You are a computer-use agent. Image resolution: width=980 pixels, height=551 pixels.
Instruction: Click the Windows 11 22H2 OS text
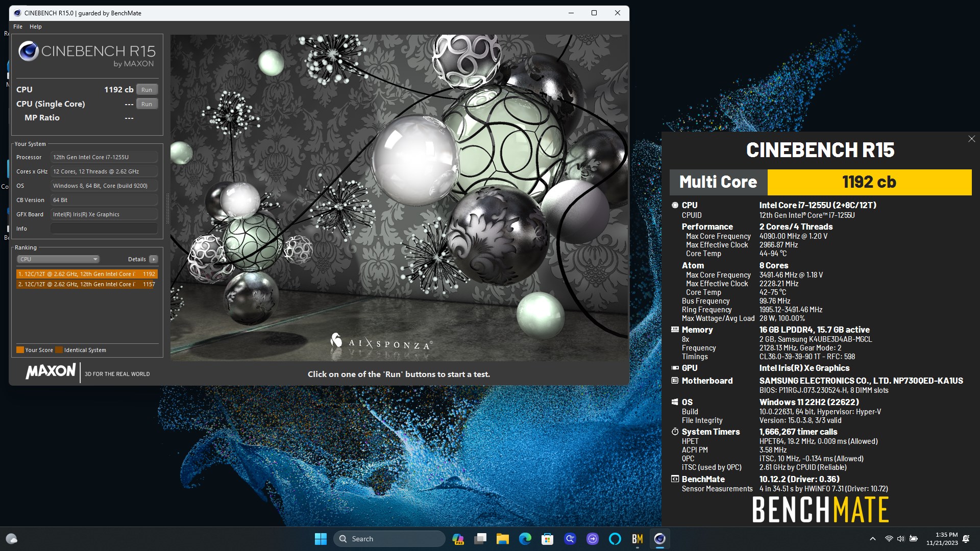coord(809,402)
